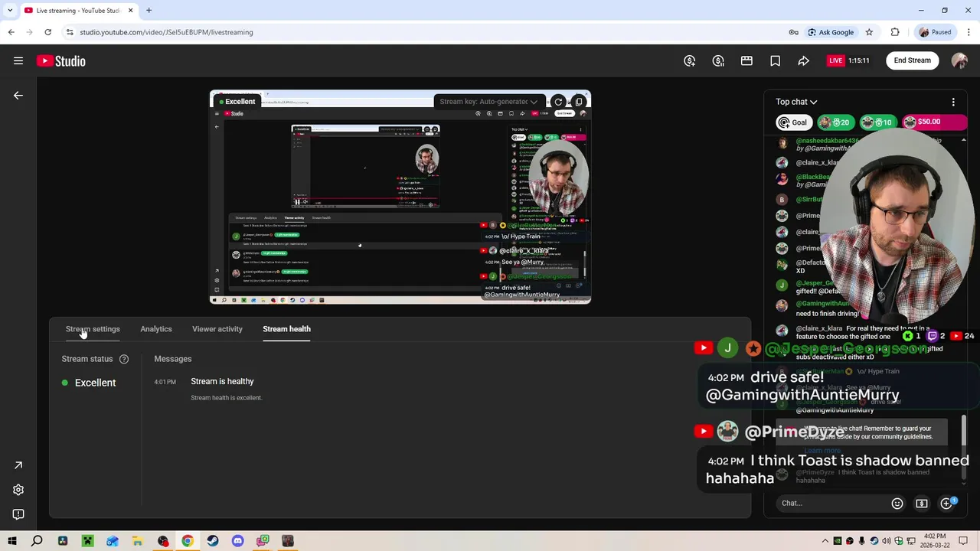Open the create clip clapperboard icon

point(746,60)
